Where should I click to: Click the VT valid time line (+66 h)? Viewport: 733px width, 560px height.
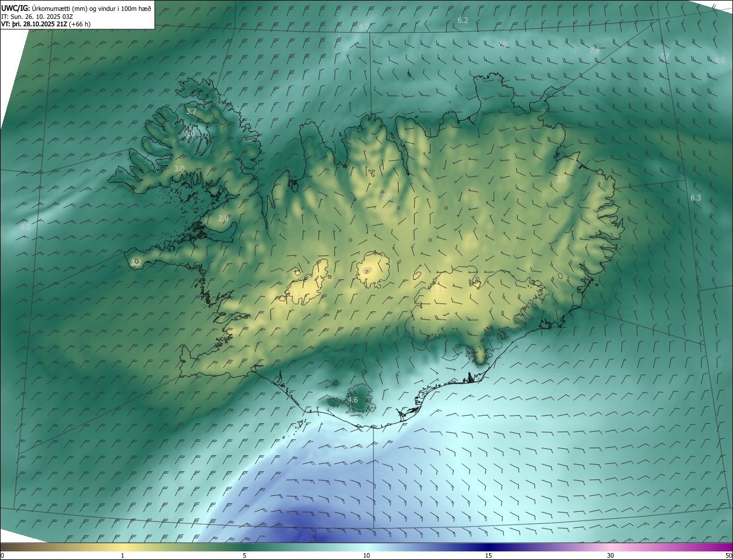click(x=45, y=24)
